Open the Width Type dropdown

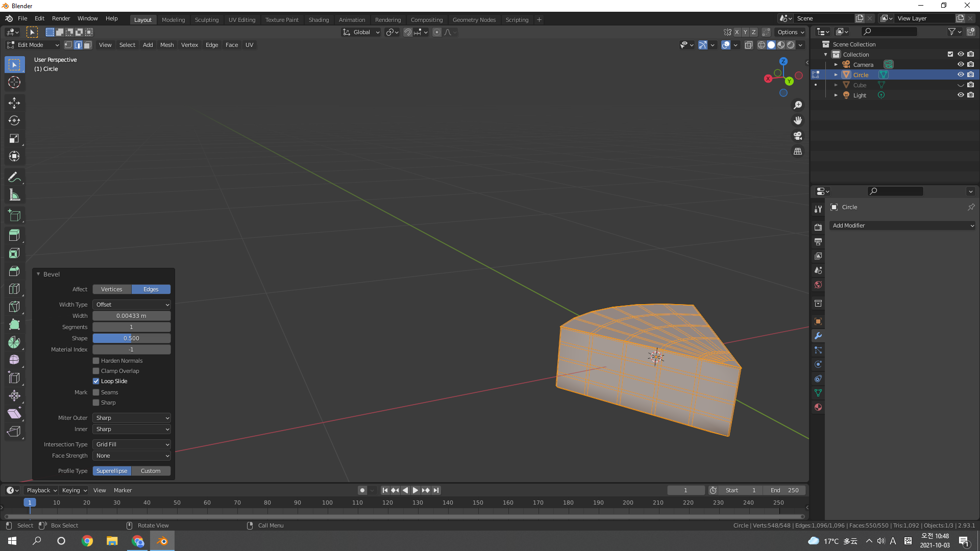coord(132,305)
